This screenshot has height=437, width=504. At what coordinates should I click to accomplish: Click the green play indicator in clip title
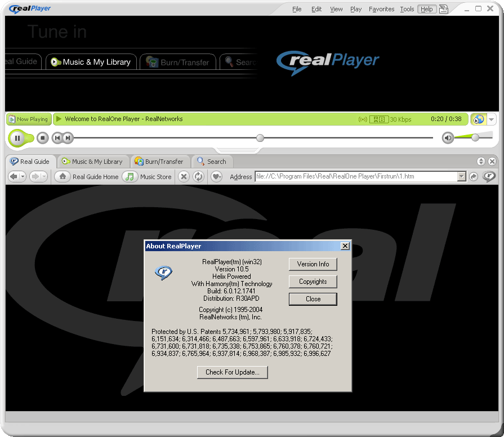pyautogui.click(x=59, y=119)
